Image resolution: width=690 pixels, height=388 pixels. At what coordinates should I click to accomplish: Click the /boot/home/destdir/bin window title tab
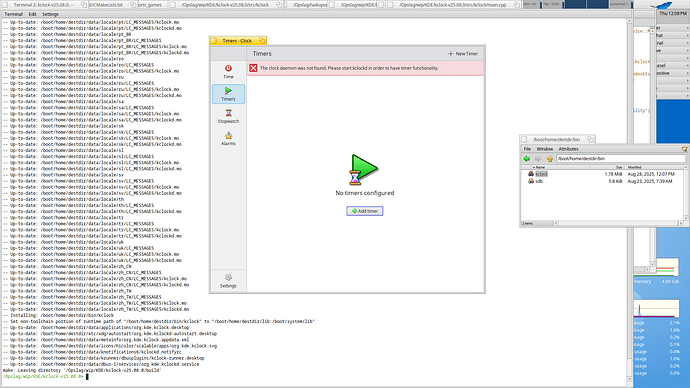click(x=557, y=139)
